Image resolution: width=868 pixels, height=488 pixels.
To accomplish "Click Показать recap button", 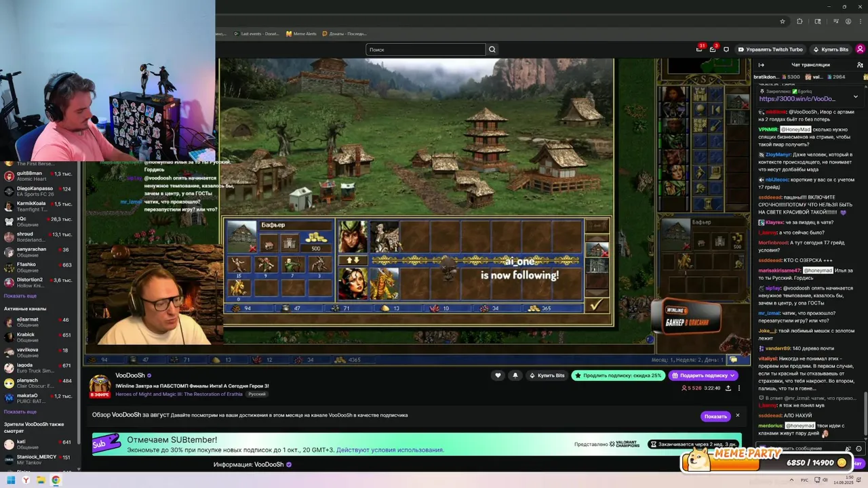I will tap(715, 416).
